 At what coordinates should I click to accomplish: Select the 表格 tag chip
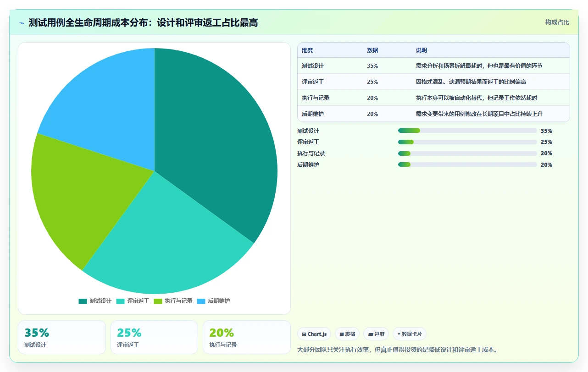point(347,334)
